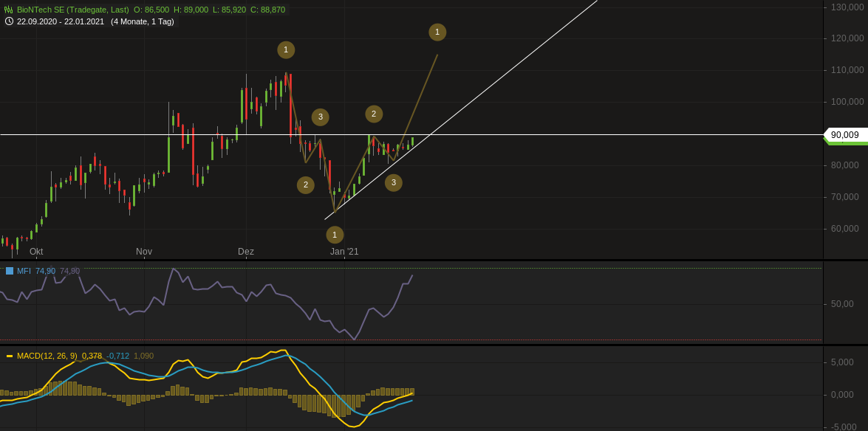868x431 pixels.
Task: Click the 'Jan '21' label on time axis
Action: point(344,252)
